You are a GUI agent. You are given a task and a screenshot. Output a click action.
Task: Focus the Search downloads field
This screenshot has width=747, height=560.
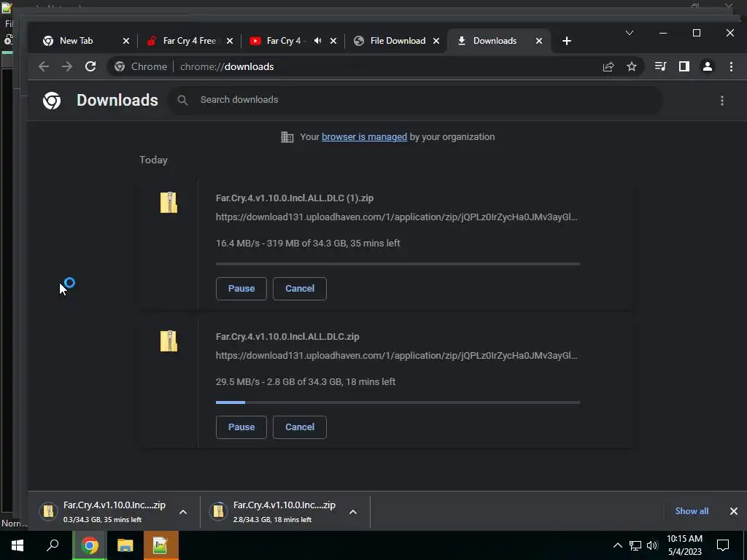(x=414, y=100)
